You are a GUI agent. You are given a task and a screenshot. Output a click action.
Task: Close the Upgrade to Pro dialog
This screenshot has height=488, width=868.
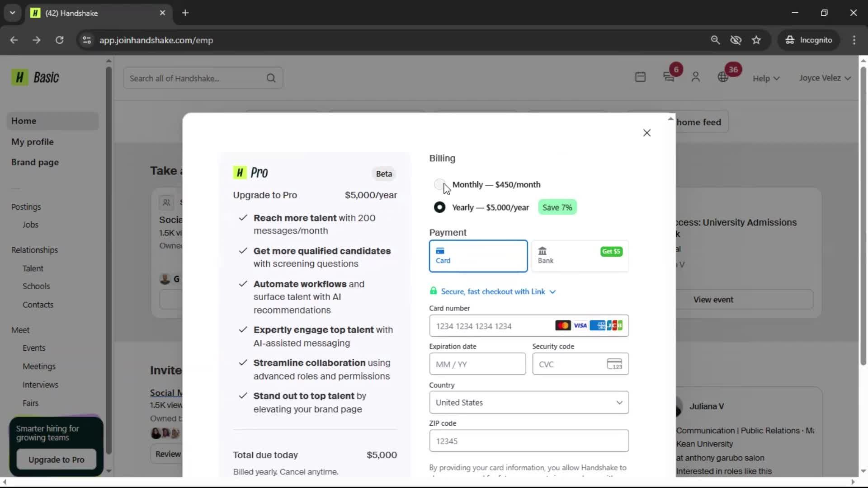647,133
